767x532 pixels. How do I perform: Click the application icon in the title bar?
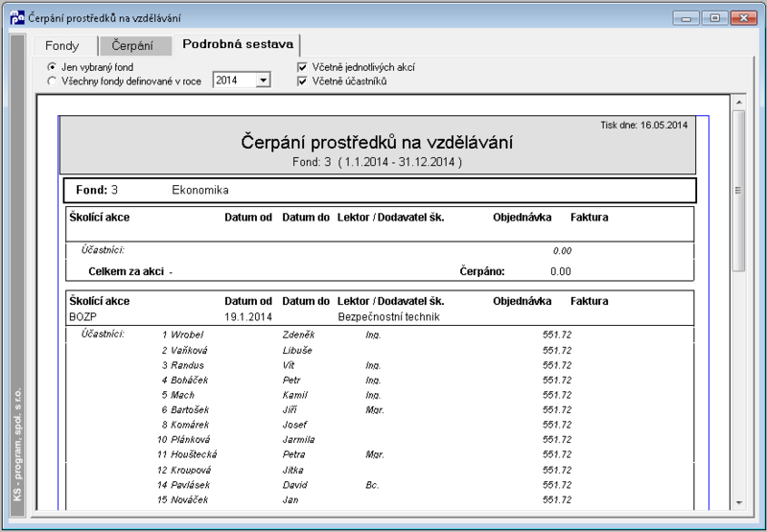click(17, 18)
